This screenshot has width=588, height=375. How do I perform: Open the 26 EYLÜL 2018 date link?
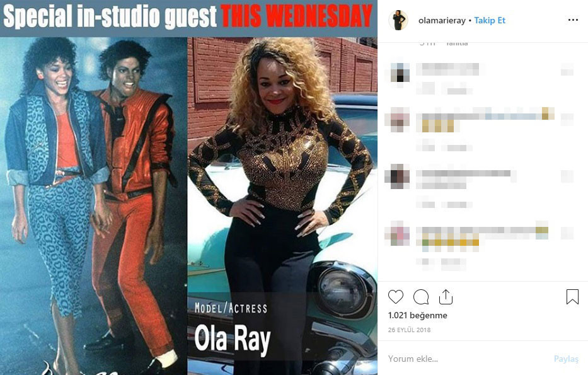409,330
